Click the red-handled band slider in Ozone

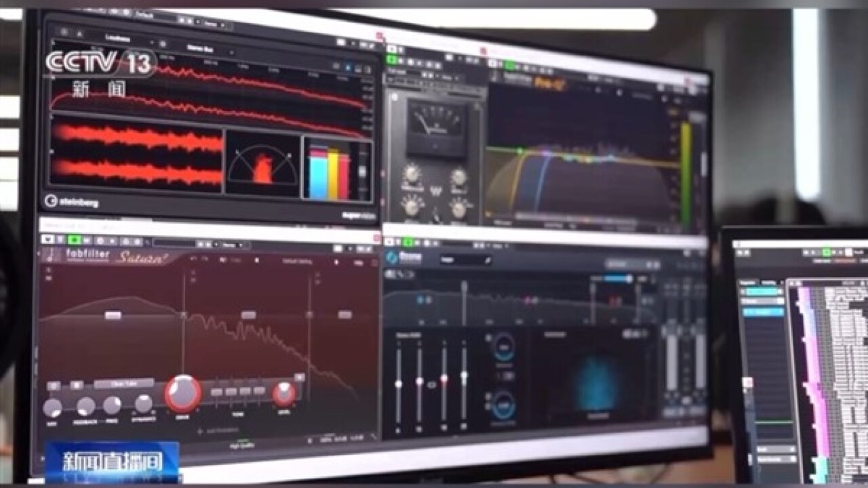[x=444, y=380]
